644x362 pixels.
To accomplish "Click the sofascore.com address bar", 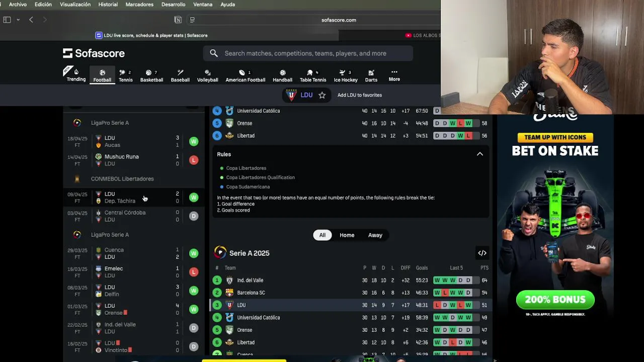I will click(x=339, y=20).
